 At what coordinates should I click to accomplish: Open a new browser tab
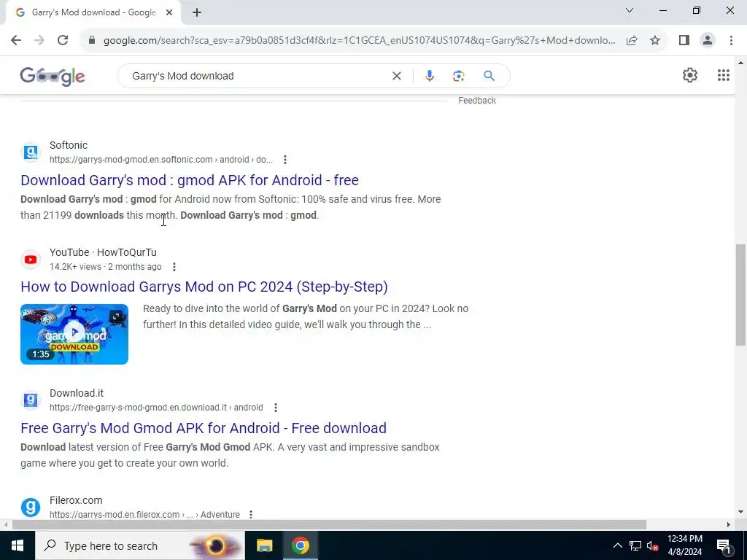click(x=197, y=13)
